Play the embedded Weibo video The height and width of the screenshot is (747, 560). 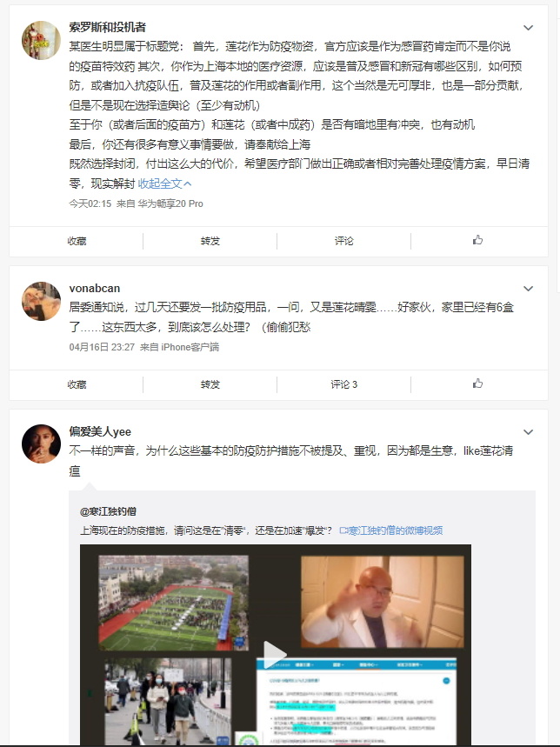click(x=275, y=654)
